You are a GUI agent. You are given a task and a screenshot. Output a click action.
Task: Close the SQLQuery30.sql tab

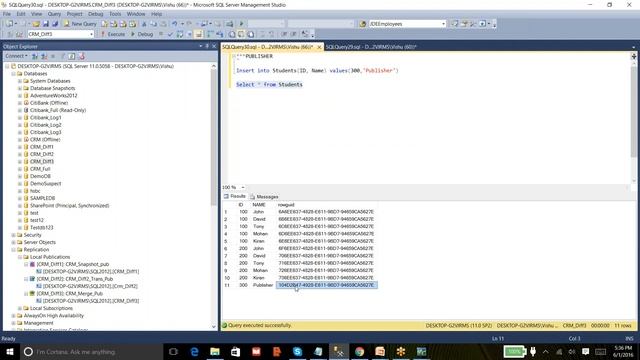319,47
